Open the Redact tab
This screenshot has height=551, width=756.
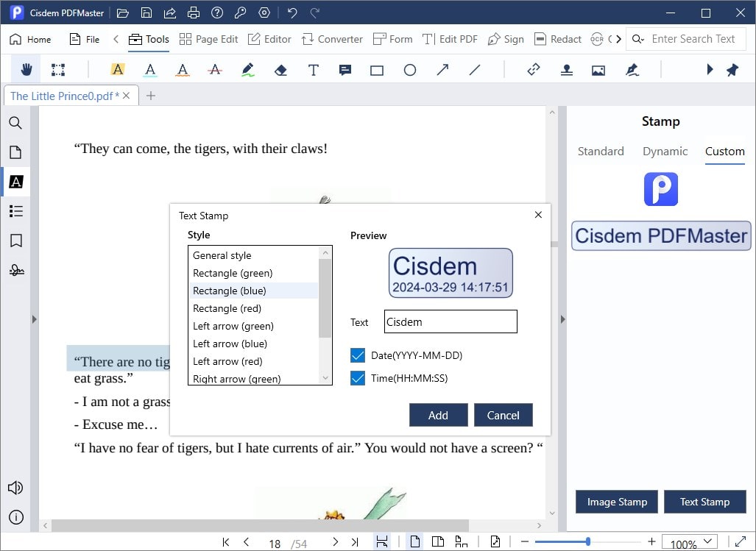558,40
